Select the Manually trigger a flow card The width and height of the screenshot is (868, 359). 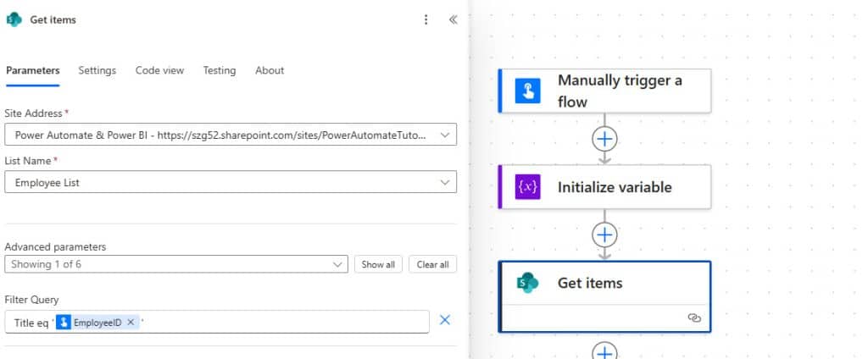(604, 91)
